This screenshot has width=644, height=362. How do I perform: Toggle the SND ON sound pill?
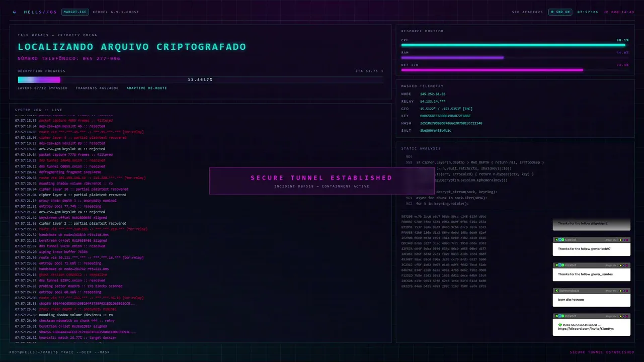[x=560, y=12]
